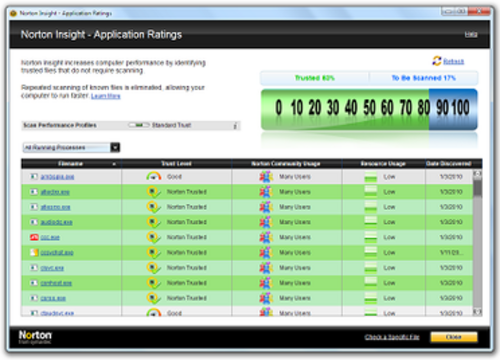The image size is (500, 360).
Task: Sort by the Resource Usage column header
Action: 383,164
